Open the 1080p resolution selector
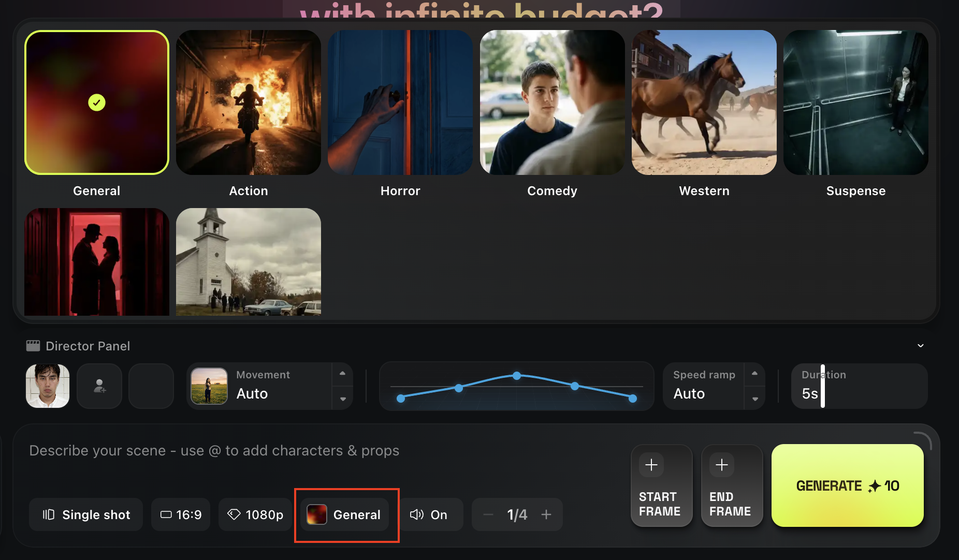 (255, 514)
